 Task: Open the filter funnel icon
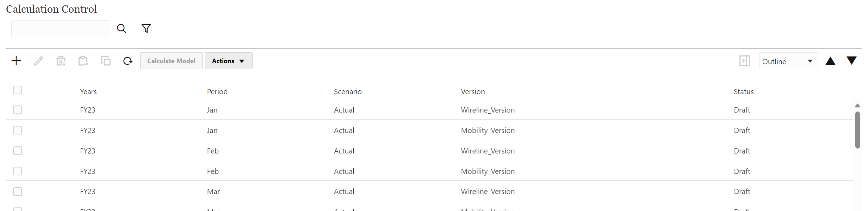pyautogui.click(x=146, y=28)
